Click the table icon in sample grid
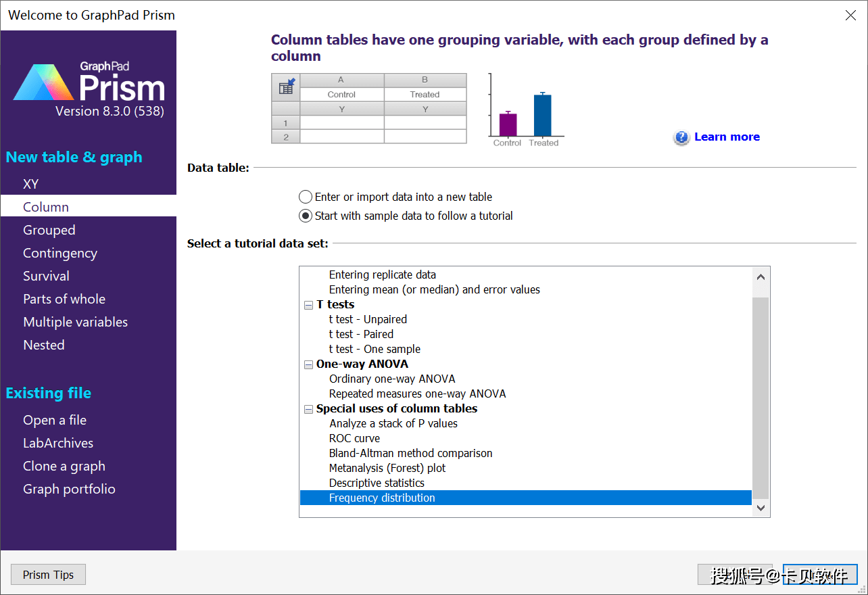The image size is (868, 595). pos(286,87)
